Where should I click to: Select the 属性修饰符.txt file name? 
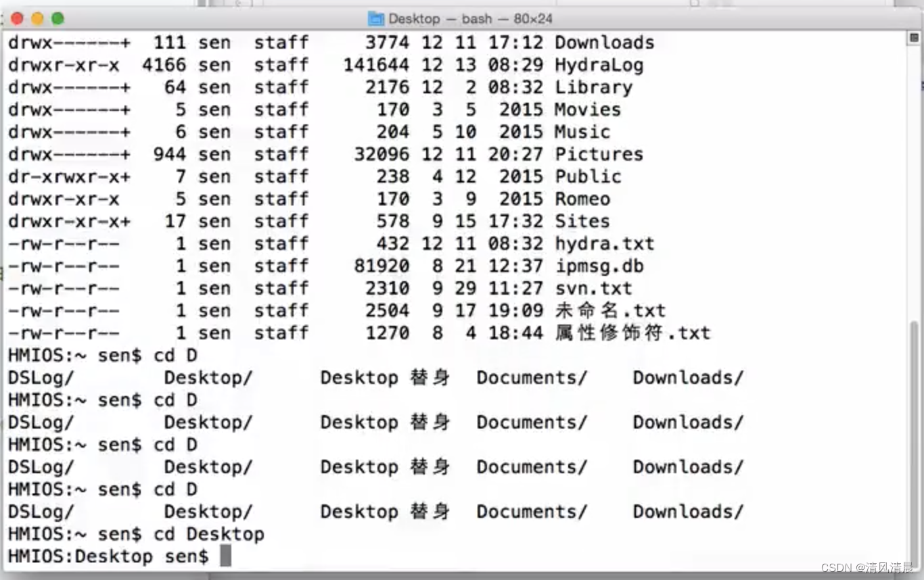[x=633, y=333]
